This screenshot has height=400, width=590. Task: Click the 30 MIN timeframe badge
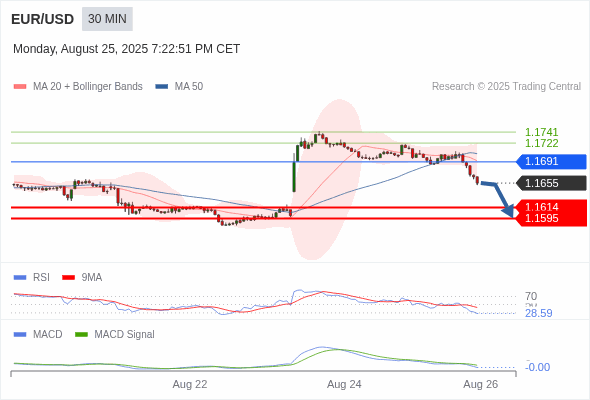click(x=107, y=19)
